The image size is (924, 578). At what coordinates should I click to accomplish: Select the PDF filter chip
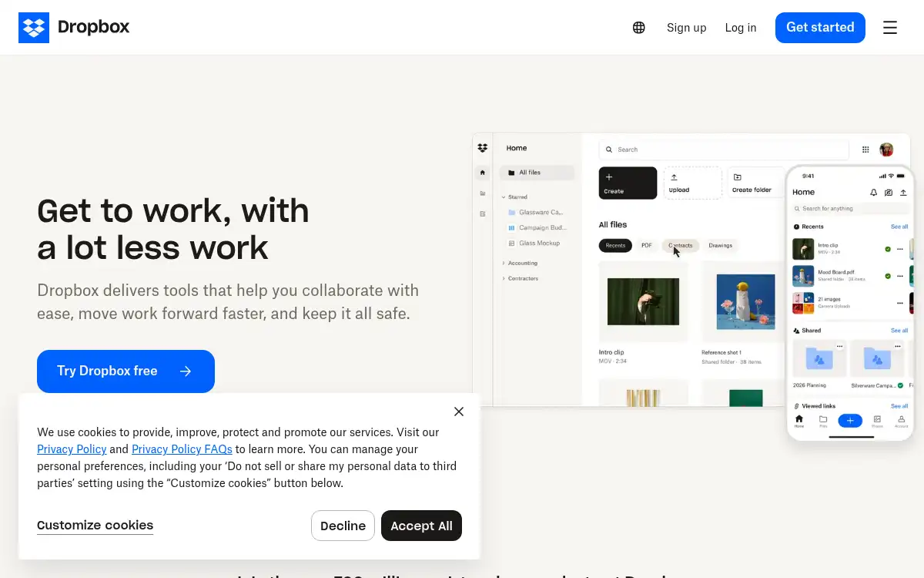(647, 246)
